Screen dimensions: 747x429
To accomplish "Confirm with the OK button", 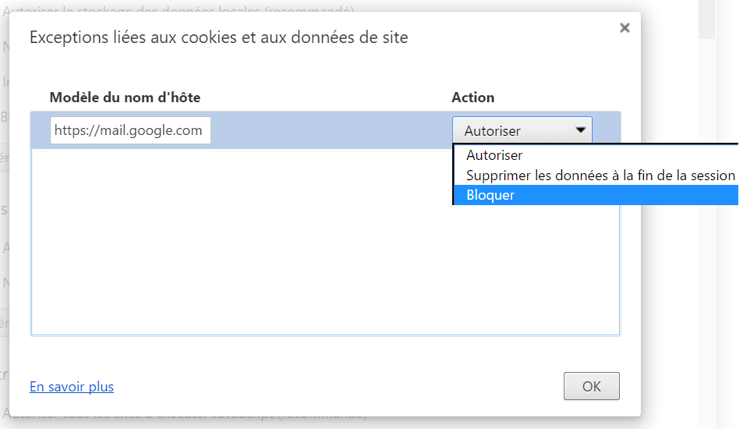I will [591, 386].
